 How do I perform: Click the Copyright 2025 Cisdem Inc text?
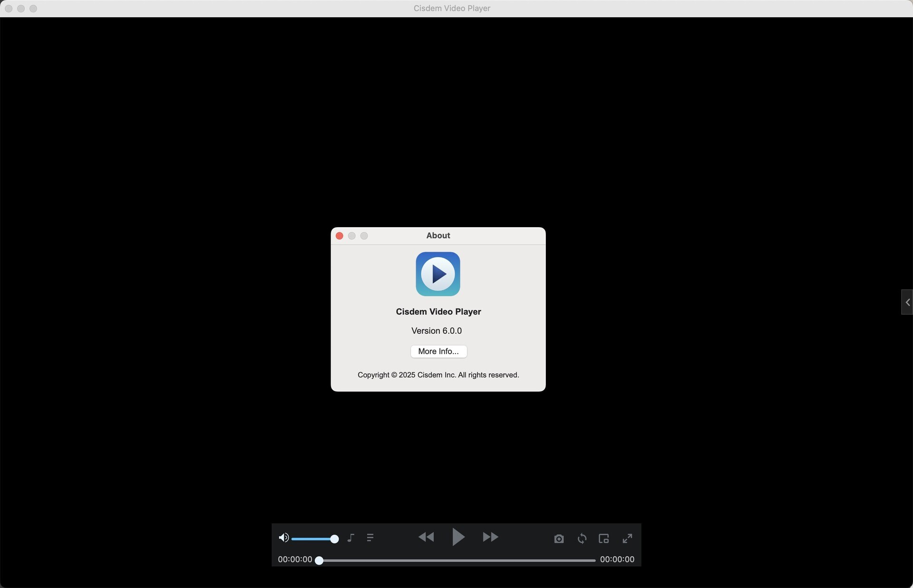coord(438,375)
